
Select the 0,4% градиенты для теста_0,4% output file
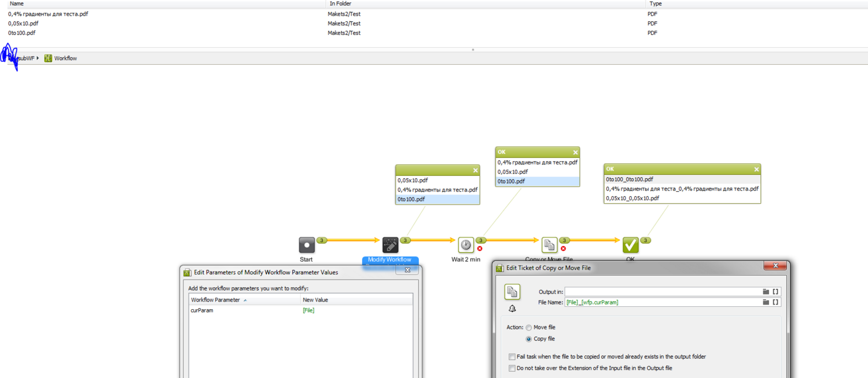pos(682,189)
